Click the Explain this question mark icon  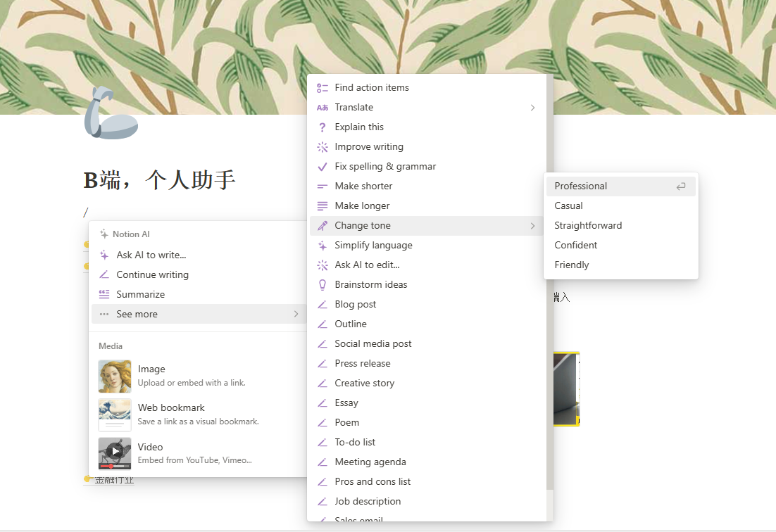click(323, 127)
